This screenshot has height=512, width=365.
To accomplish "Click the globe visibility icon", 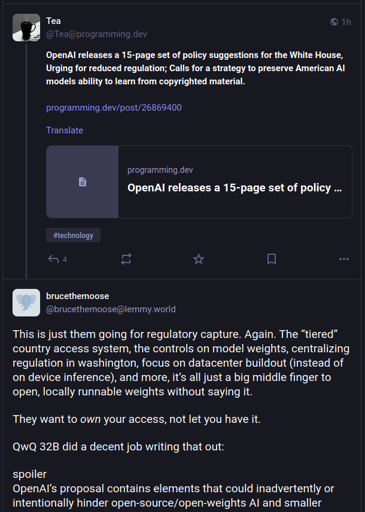I will (334, 22).
